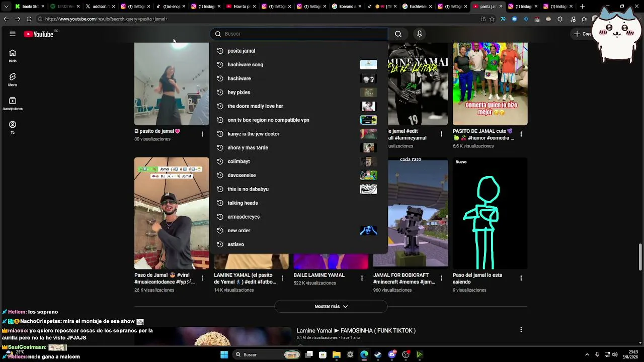Select 'talking heads' from suggestions

click(299, 203)
